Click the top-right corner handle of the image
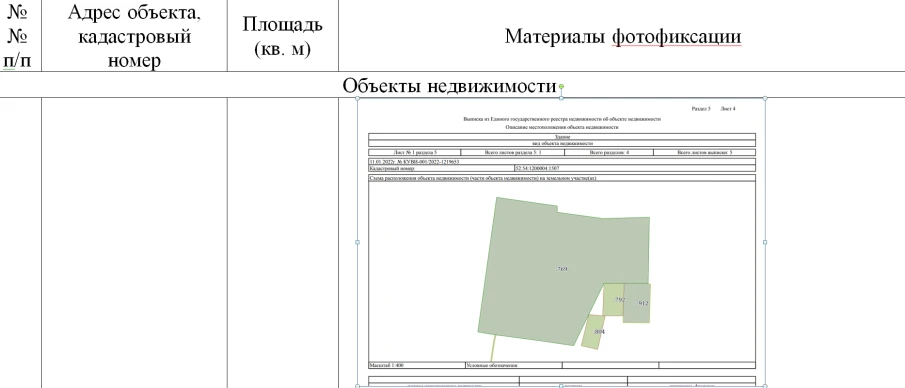Image resolution: width=905 pixels, height=388 pixels. 766,98
